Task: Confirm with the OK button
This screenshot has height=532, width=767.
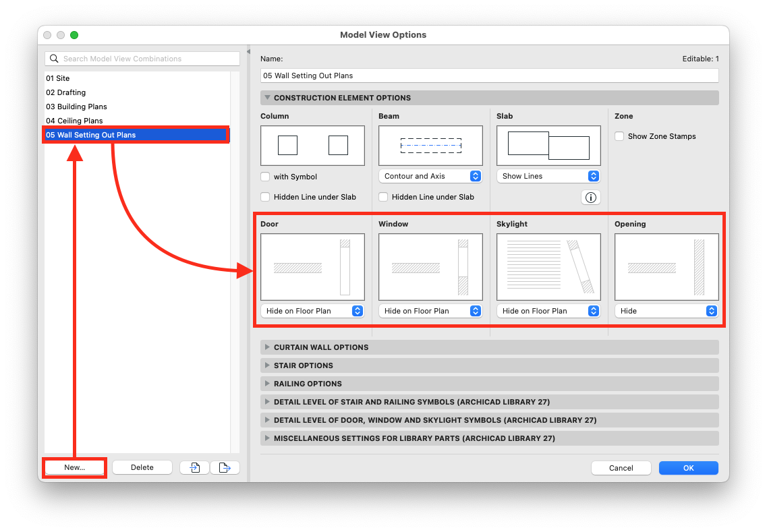Action: click(x=689, y=468)
